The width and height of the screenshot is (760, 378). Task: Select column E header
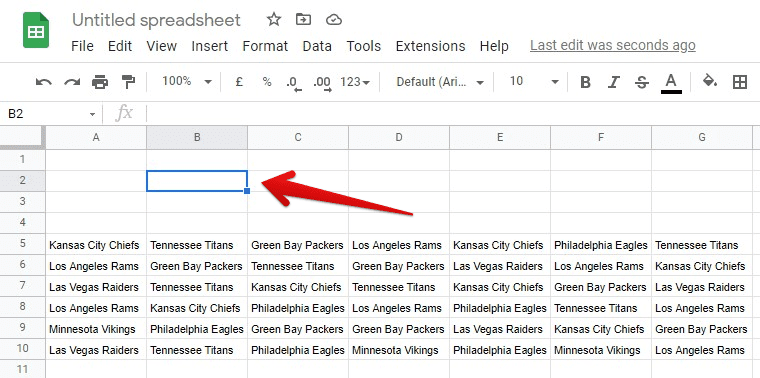click(500, 138)
